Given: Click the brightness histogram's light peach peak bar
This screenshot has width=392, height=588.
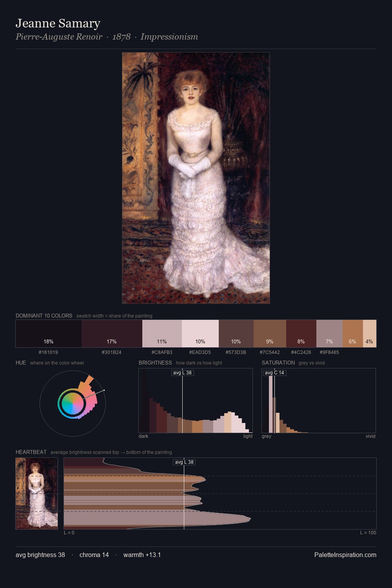Looking at the screenshot, I should [227, 422].
